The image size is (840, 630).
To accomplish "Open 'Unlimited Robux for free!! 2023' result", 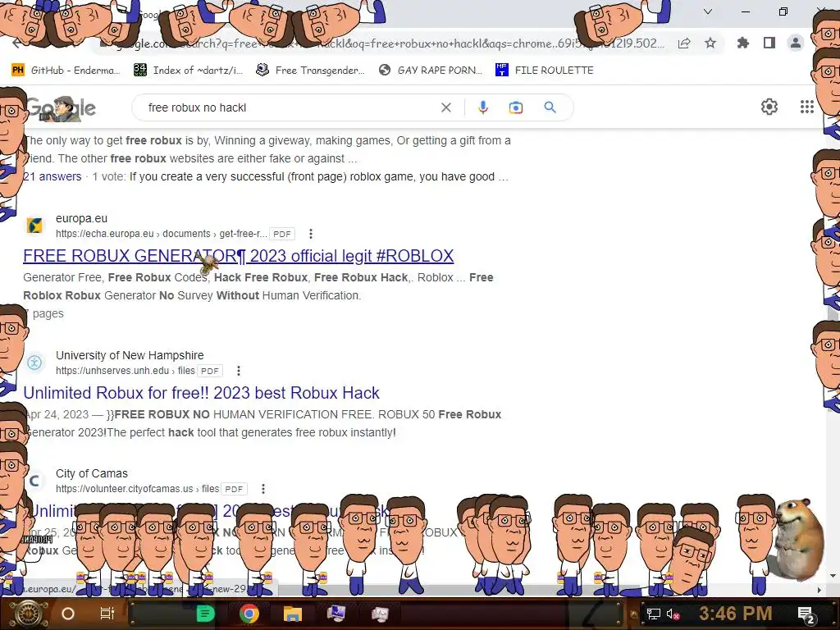I will coord(202,393).
